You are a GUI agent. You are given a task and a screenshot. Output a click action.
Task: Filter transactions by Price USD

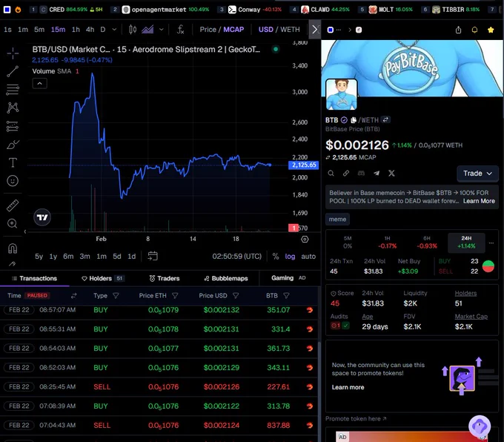(x=236, y=296)
